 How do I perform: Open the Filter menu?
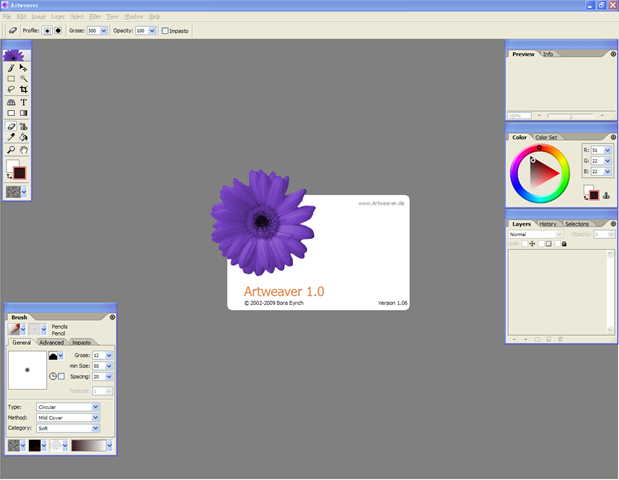[x=95, y=17]
